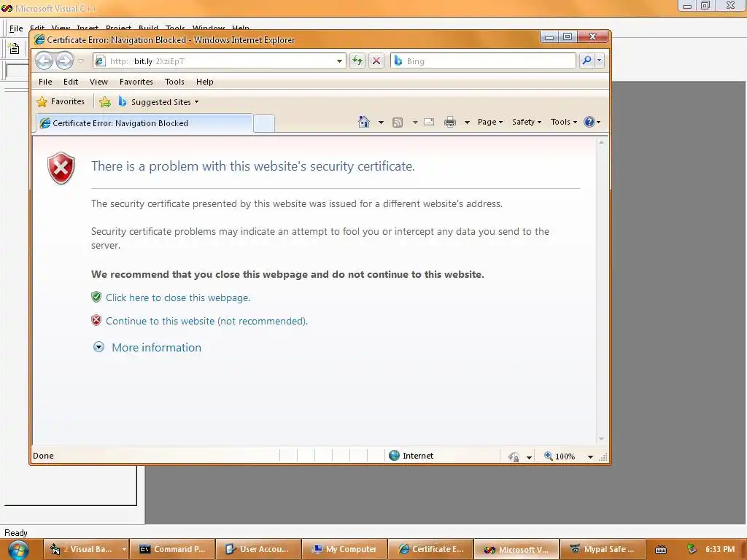Open Internet Explorer View menu
Screen dimensions: 747x560
(x=98, y=82)
